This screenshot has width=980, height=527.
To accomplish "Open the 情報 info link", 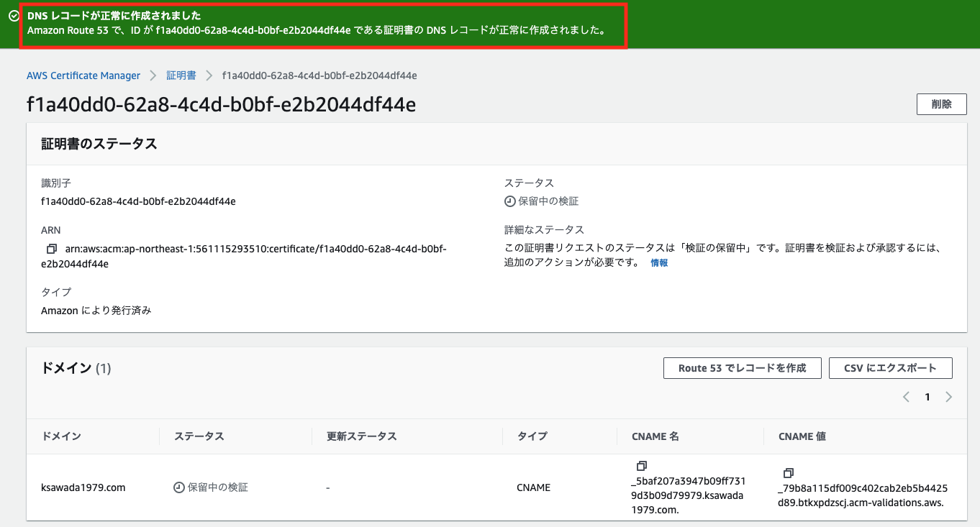I will (x=659, y=263).
